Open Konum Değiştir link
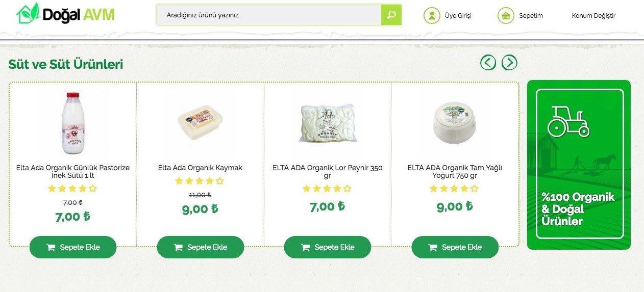The image size is (644, 292). 593,16
